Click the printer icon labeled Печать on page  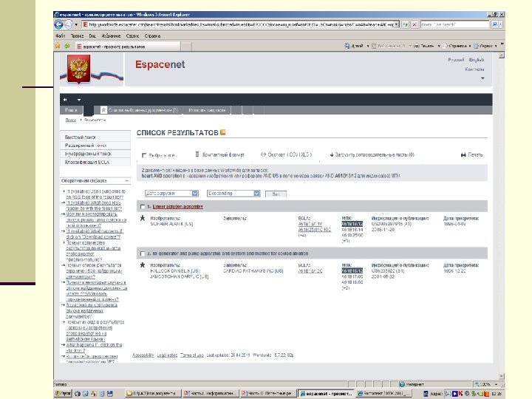pyautogui.click(x=463, y=154)
